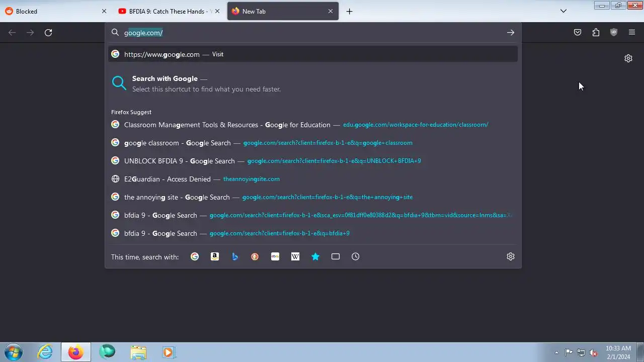Click Firefox taskbar icon

(76, 352)
